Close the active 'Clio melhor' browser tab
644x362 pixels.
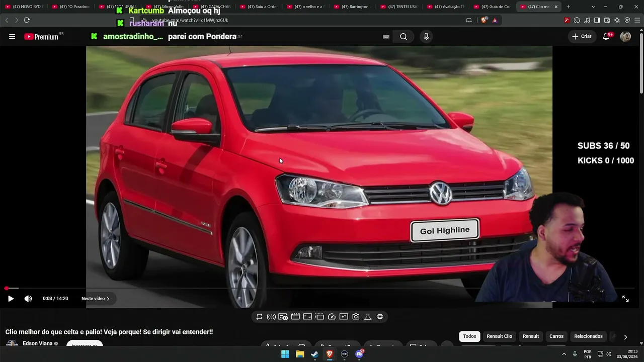(x=556, y=7)
